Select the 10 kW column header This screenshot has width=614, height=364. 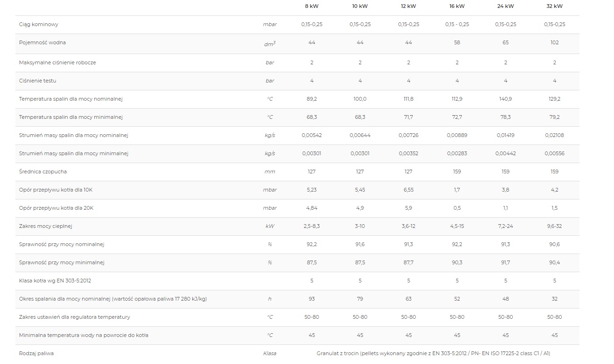click(360, 6)
